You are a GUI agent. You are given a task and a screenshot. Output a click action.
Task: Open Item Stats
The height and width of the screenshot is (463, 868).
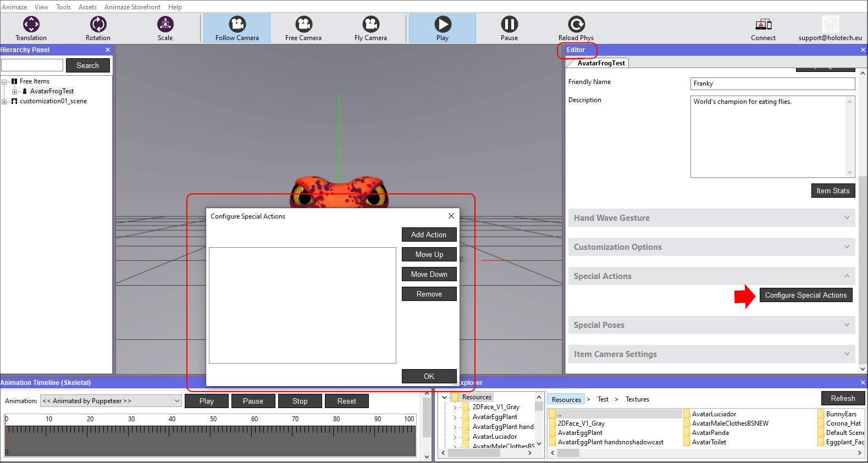(833, 191)
